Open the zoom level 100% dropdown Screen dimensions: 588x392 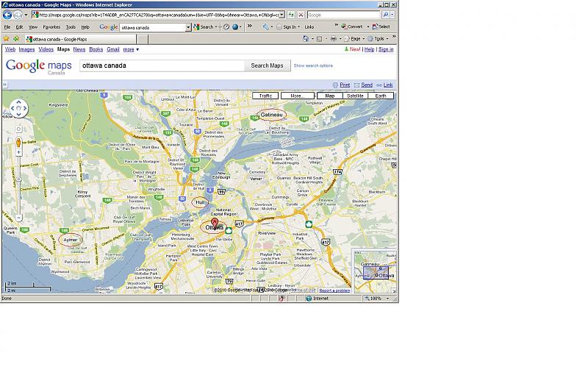tap(388, 299)
